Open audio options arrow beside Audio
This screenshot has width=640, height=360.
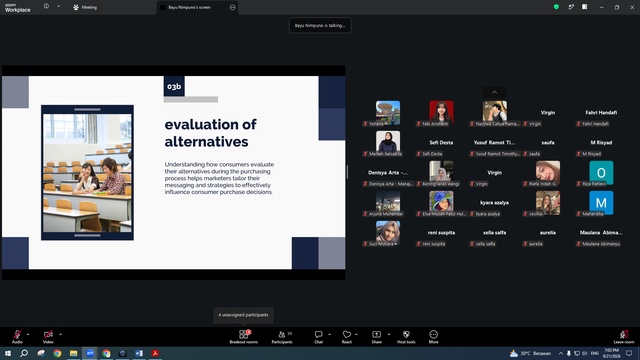pyautogui.click(x=28, y=334)
